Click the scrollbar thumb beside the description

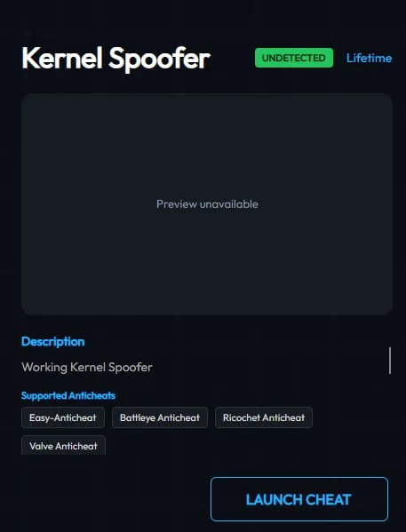click(390, 361)
